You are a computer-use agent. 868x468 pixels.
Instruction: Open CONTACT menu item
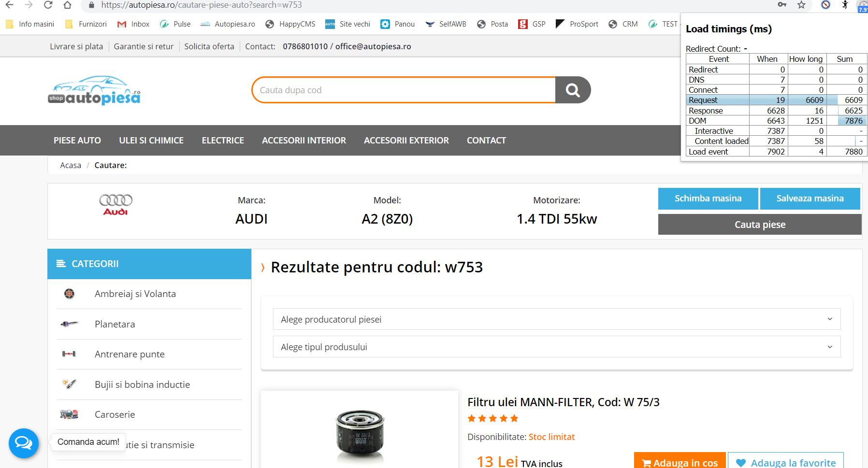click(x=486, y=141)
